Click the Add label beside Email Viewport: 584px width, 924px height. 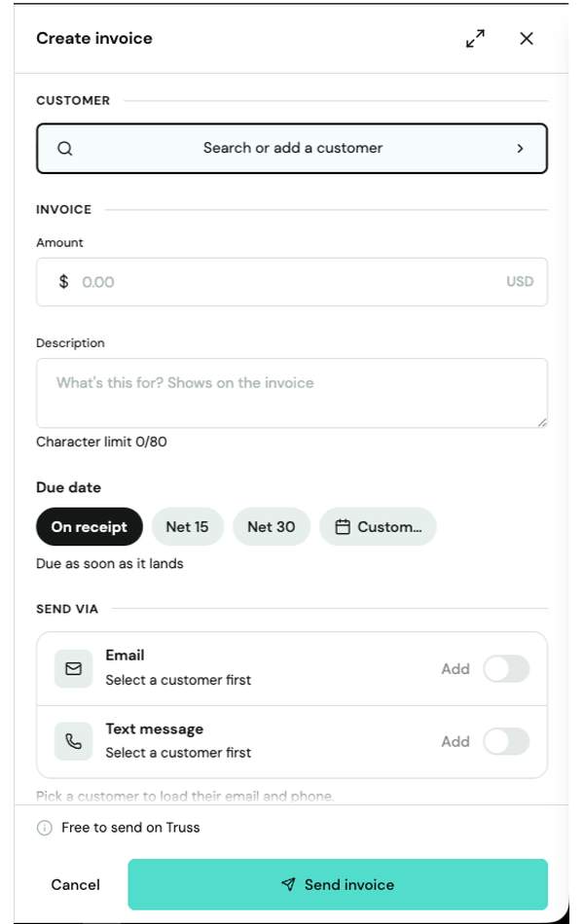(456, 669)
